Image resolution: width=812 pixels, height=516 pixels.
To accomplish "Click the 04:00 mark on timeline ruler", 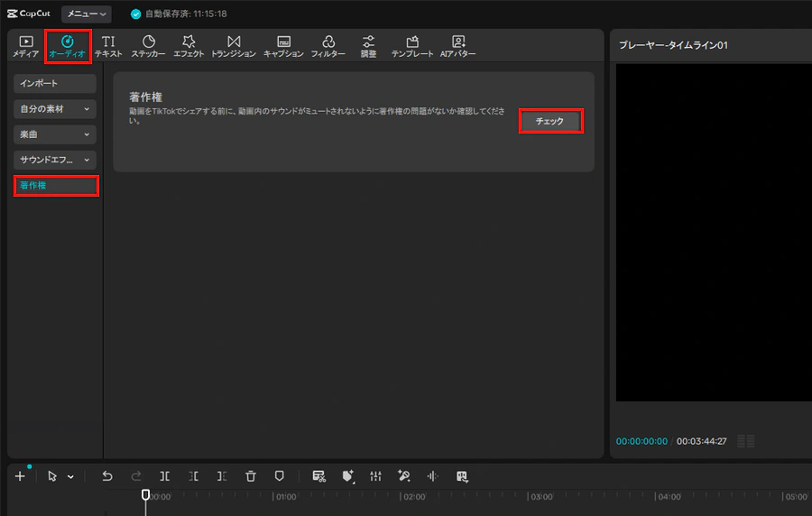I will point(669,497).
